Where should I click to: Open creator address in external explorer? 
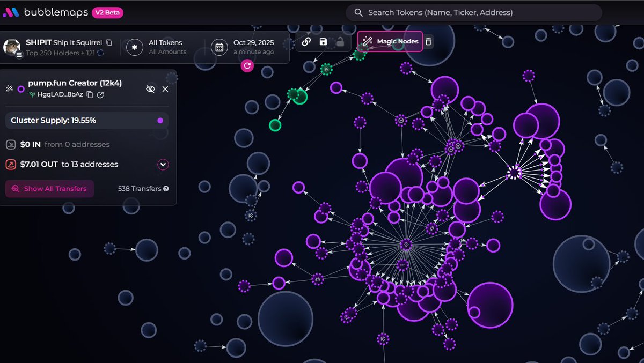(x=100, y=94)
